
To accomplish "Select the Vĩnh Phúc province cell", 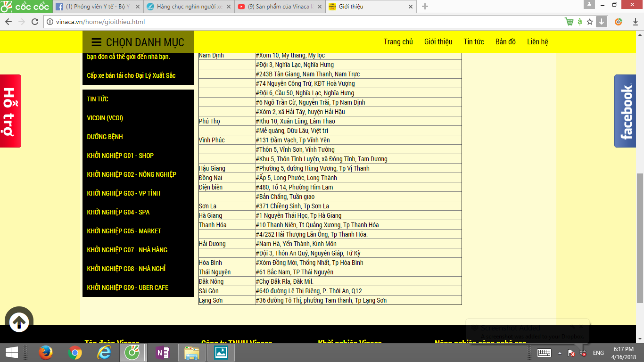I will (227, 140).
